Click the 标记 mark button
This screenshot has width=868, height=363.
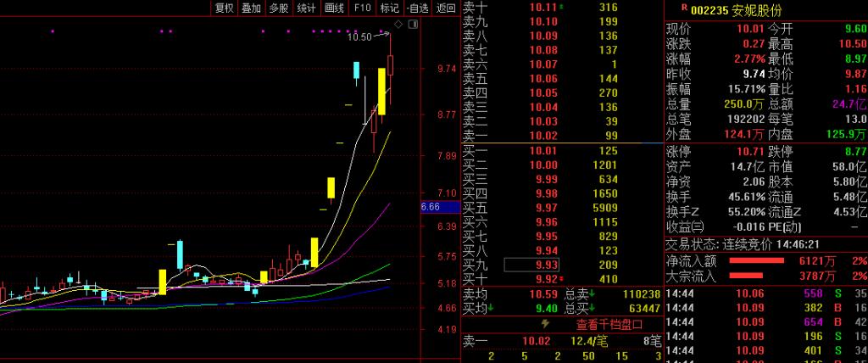390,8
